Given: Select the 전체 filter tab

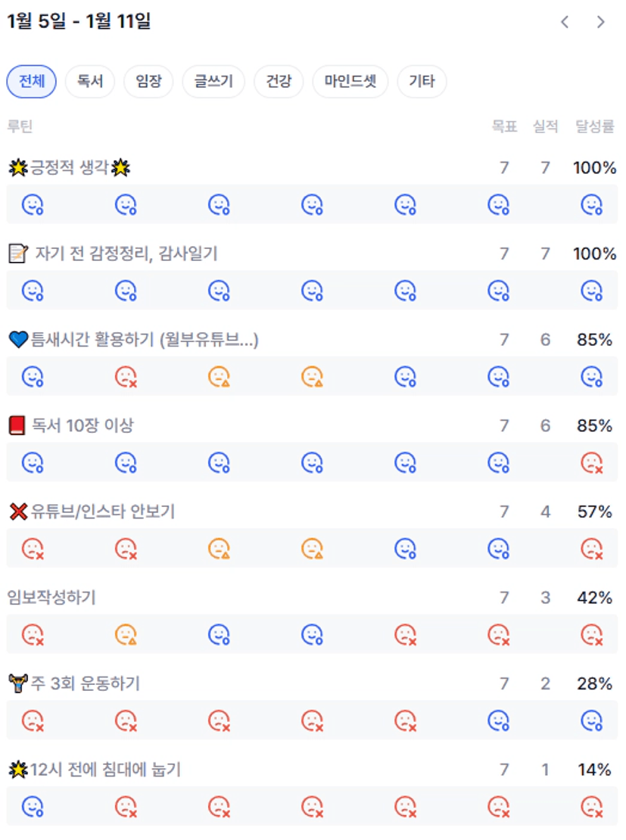Looking at the screenshot, I should pyautogui.click(x=31, y=82).
